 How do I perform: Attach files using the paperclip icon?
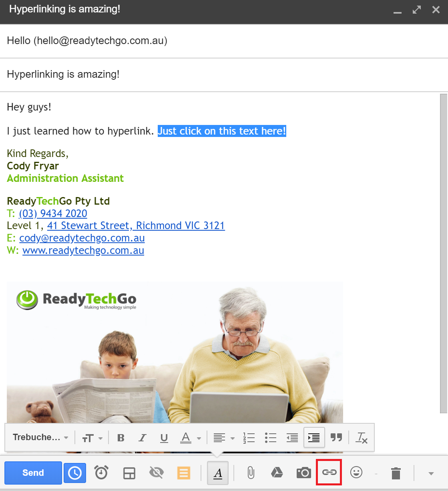tap(251, 473)
